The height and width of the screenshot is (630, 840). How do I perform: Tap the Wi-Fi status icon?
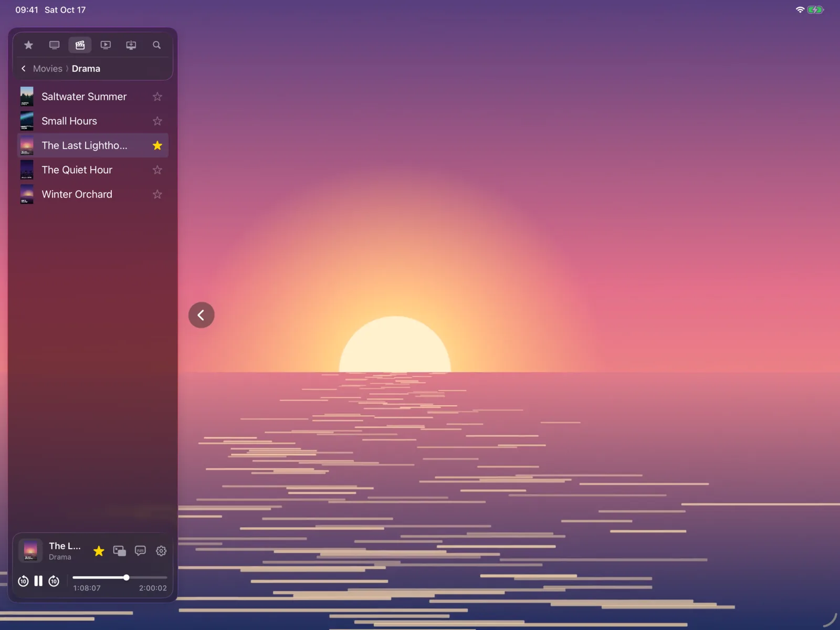[x=800, y=10]
